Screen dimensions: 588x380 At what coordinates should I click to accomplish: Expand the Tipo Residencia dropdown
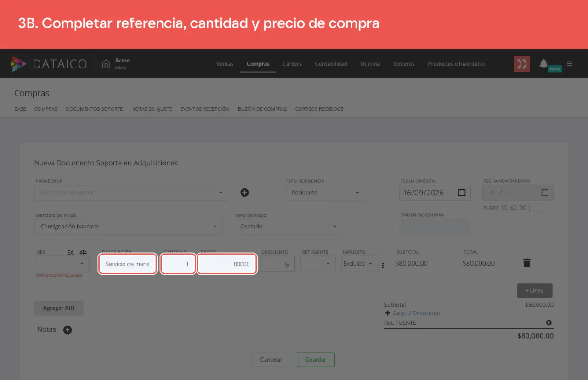click(325, 193)
